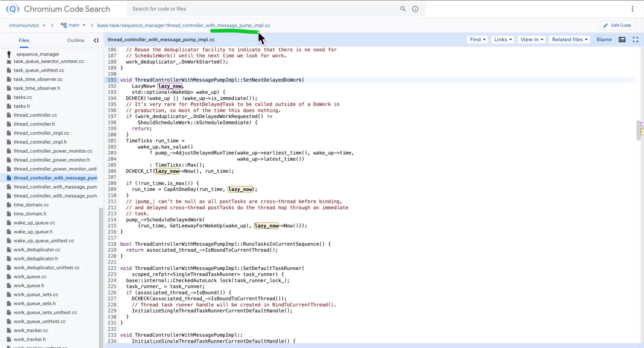This screenshot has width=644, height=348.
Task: Open tasks.h file
Action: pos(22,106)
